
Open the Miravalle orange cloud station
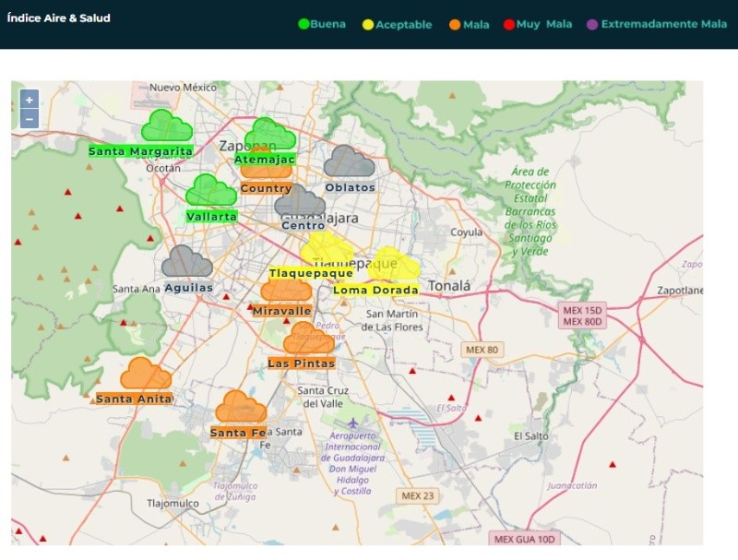point(286,291)
